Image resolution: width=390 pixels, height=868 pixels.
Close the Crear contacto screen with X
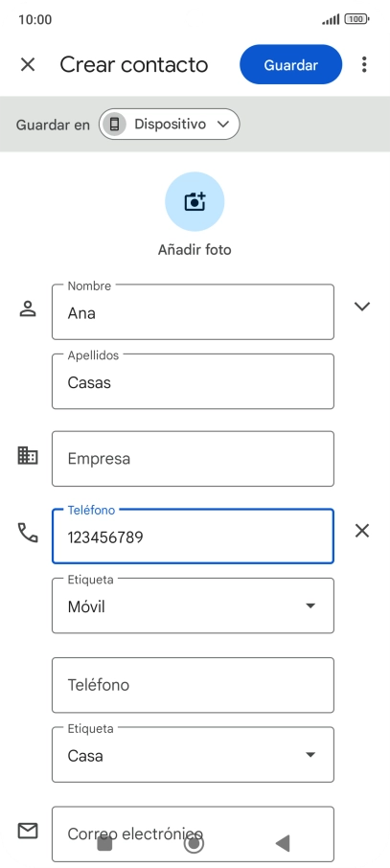tap(28, 65)
